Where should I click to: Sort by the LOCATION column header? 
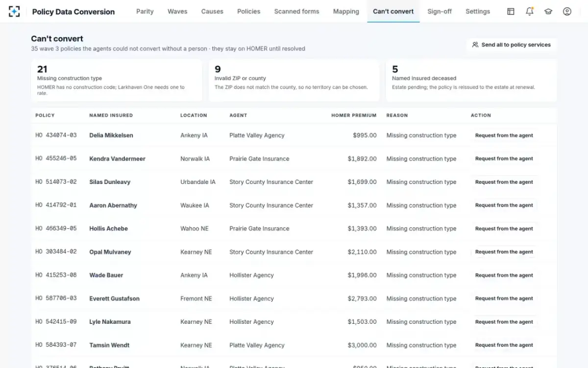(x=194, y=115)
